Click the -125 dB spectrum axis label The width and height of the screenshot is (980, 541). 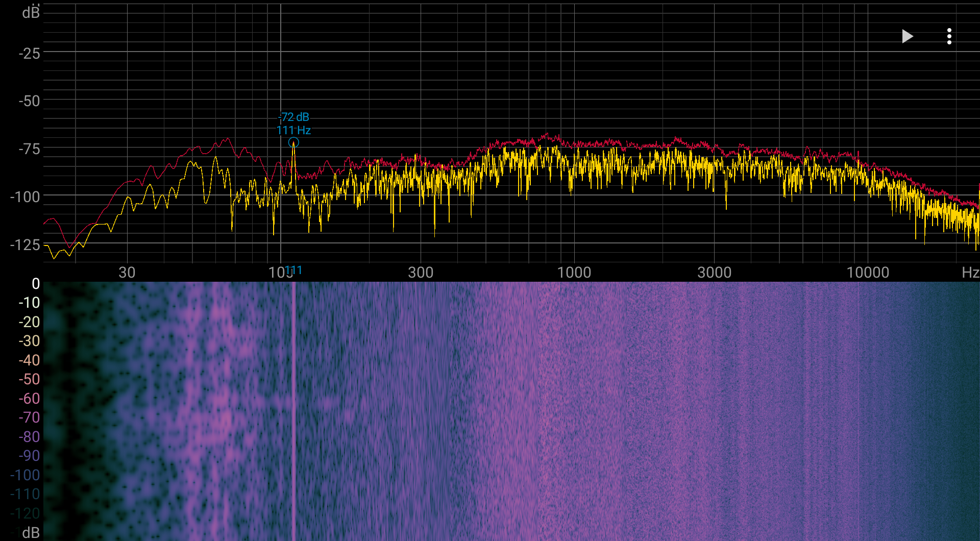point(25,245)
